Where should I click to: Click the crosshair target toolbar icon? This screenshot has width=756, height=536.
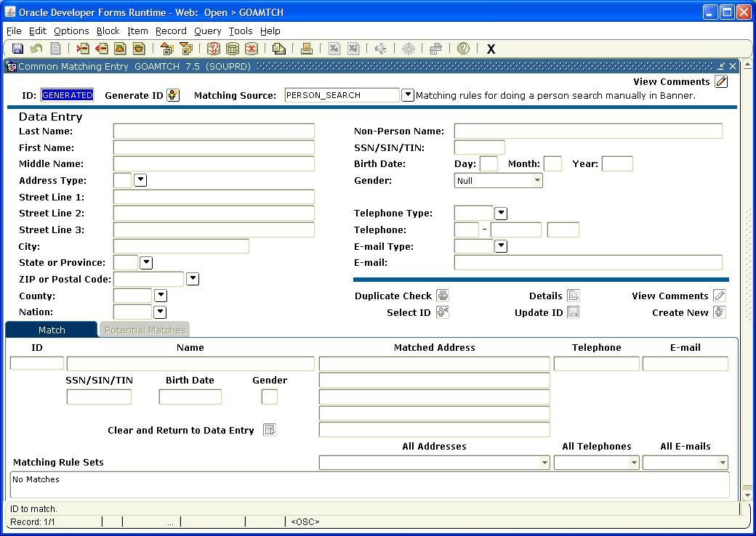409,49
